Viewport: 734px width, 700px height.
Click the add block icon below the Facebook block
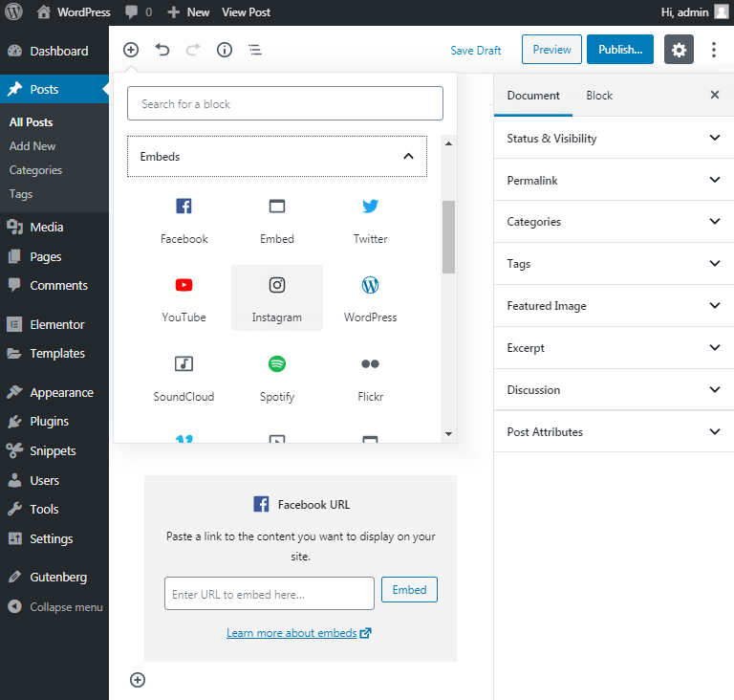point(138,680)
